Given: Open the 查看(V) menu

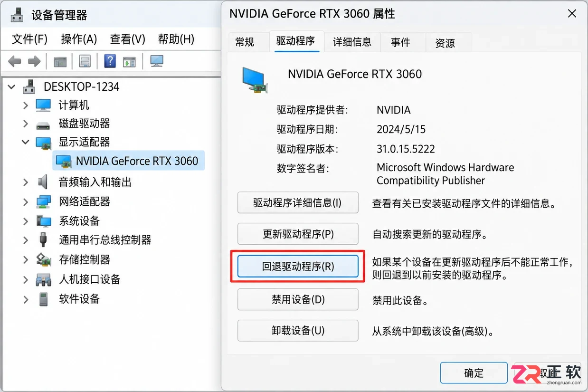Looking at the screenshot, I should tap(128, 39).
